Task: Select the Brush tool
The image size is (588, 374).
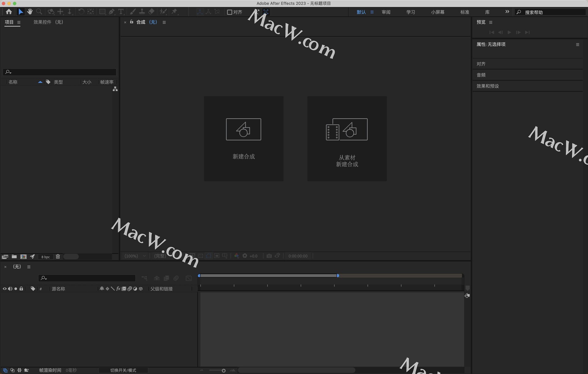Action: [x=133, y=12]
